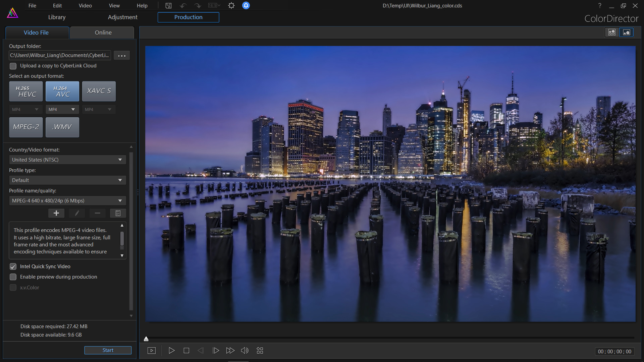Open the Adjustment module
The width and height of the screenshot is (644, 362).
122,17
